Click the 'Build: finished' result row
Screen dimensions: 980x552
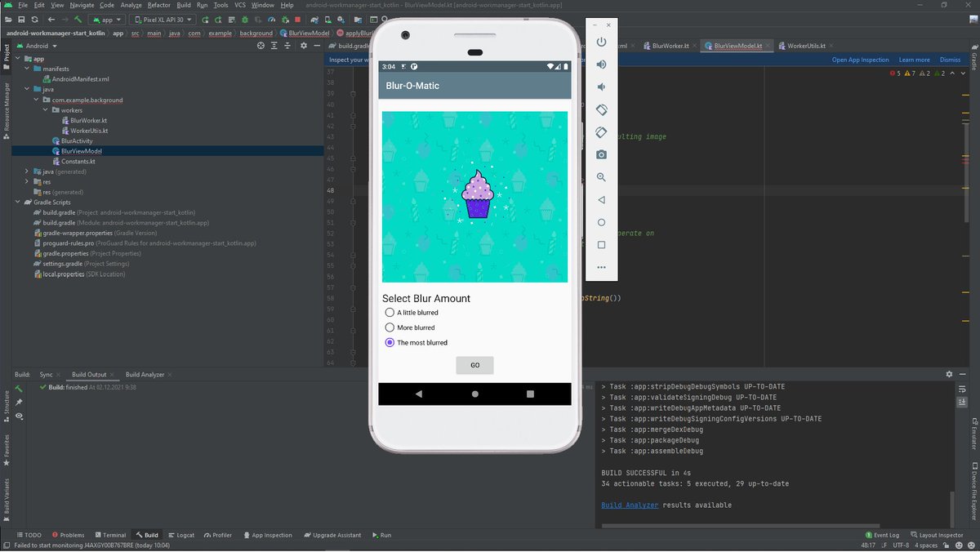(x=87, y=387)
